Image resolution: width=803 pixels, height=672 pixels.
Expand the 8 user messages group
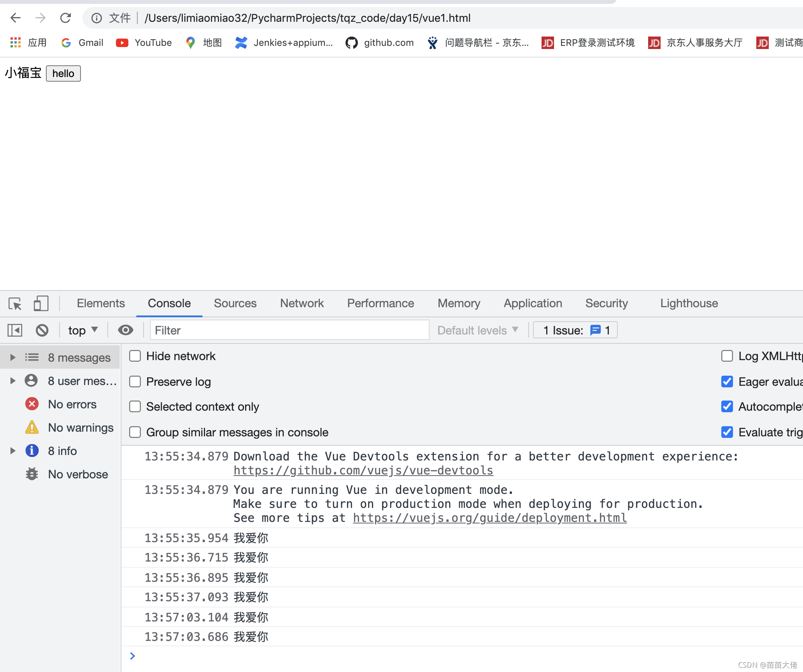pyautogui.click(x=13, y=381)
